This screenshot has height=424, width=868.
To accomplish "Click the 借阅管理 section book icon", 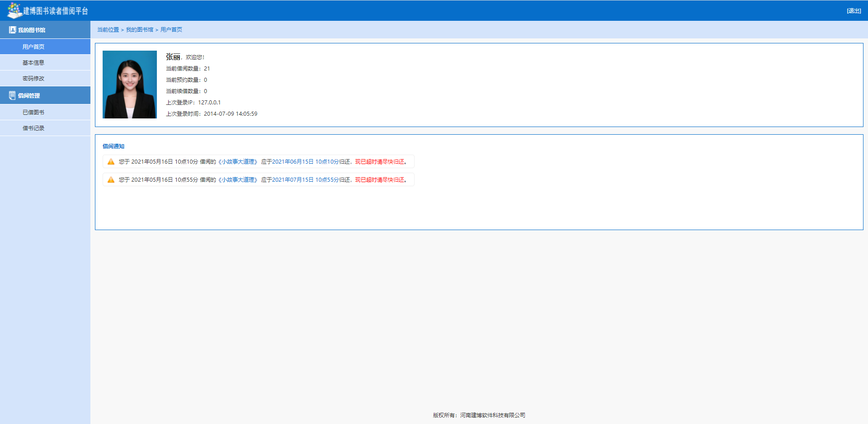I will (x=12, y=95).
